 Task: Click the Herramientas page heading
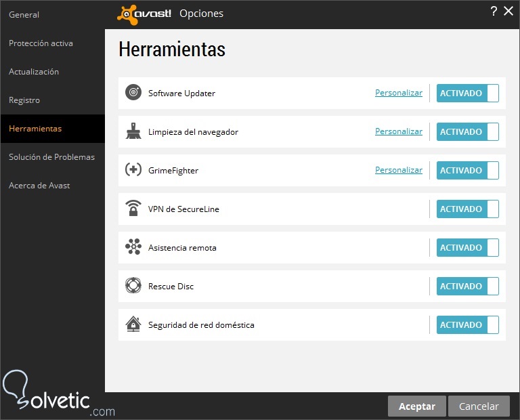(172, 49)
